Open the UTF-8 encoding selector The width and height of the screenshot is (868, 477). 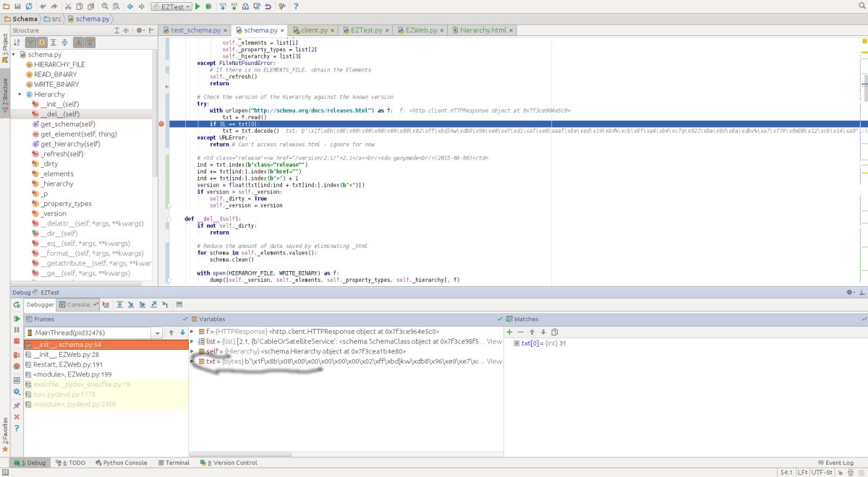click(823, 472)
